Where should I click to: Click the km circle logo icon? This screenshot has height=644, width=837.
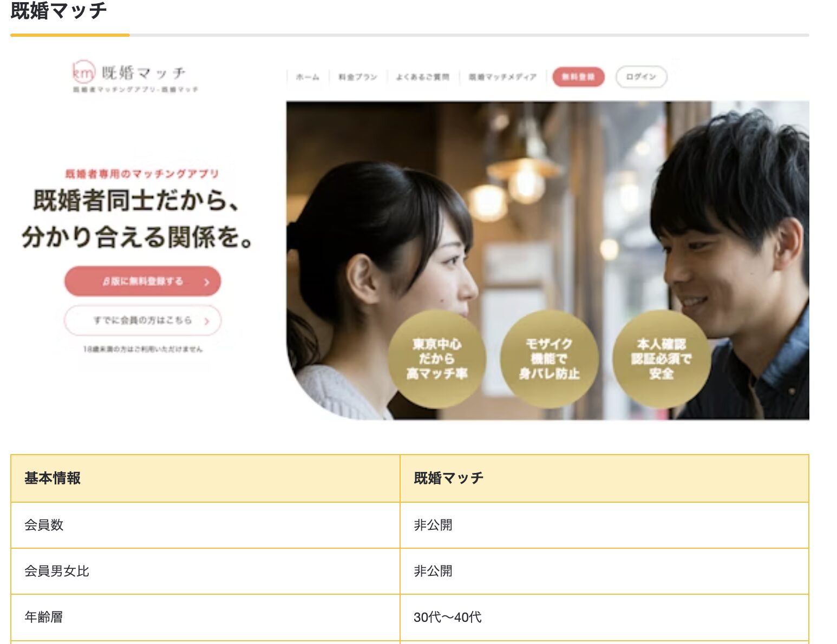pos(84,73)
